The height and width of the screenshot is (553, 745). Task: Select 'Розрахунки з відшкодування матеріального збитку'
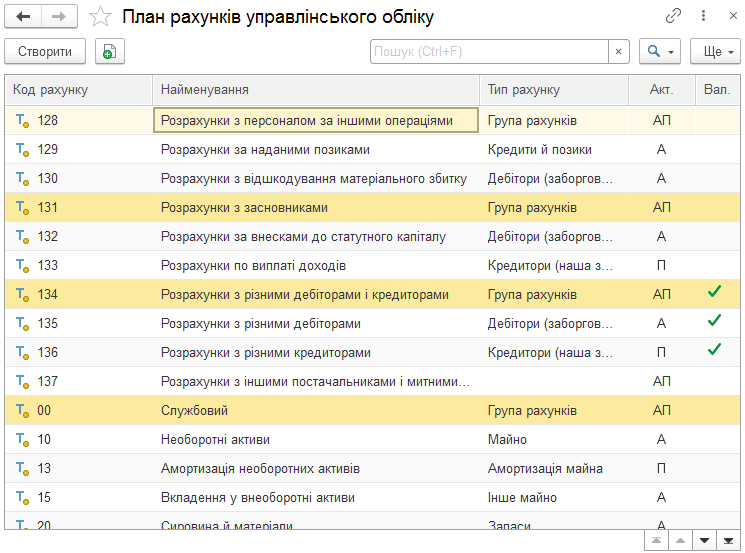click(x=314, y=179)
